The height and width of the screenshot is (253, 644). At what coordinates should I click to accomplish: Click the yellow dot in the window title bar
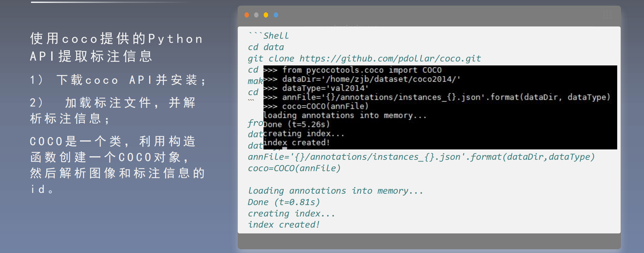tap(266, 15)
